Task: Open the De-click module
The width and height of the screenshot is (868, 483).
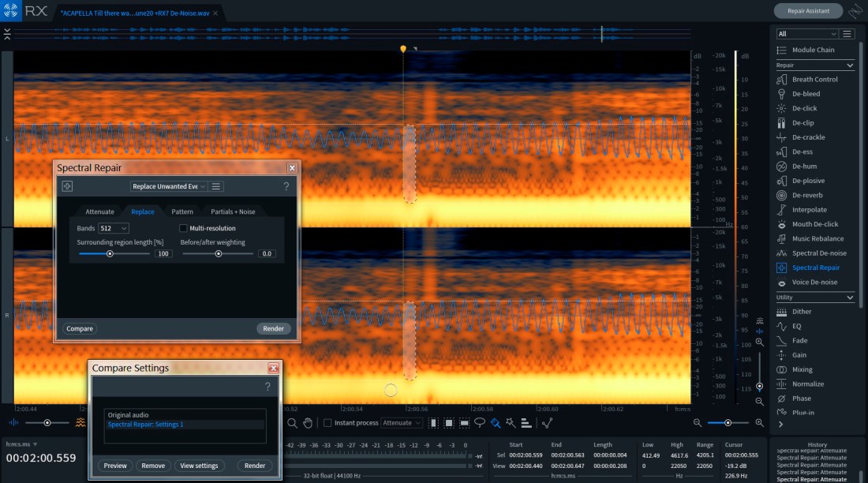Action: [x=804, y=108]
